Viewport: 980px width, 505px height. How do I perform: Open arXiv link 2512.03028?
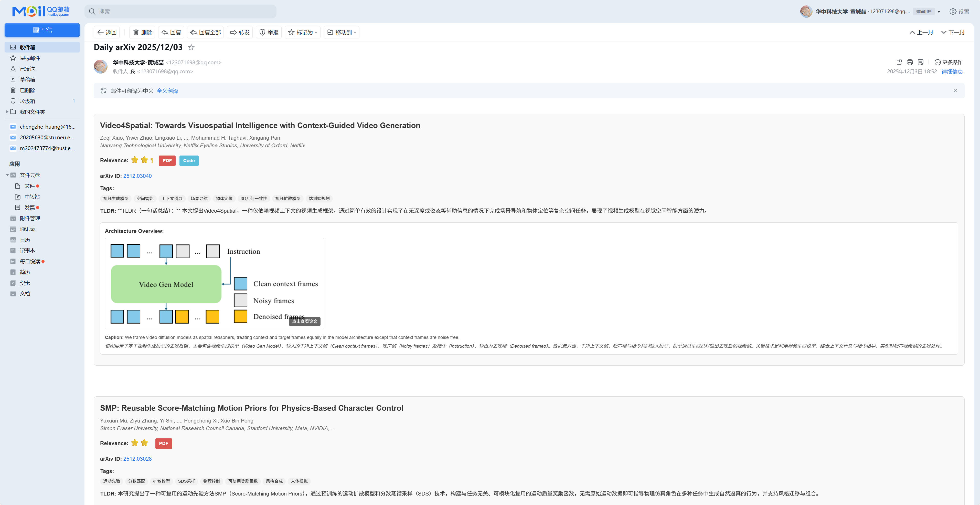(x=137, y=459)
